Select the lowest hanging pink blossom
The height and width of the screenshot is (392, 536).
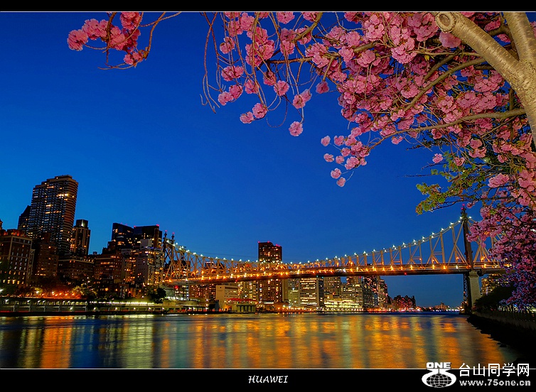pos(341,182)
